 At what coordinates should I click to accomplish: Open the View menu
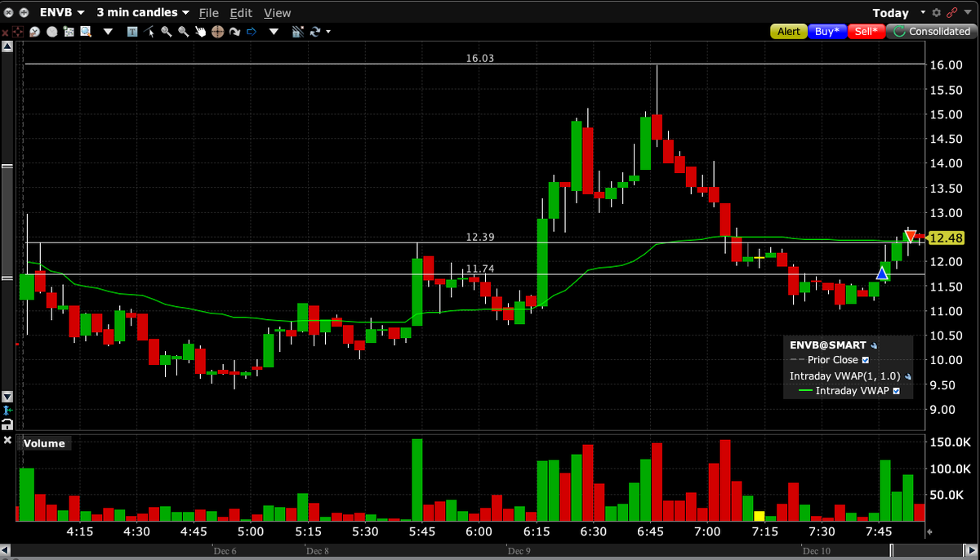click(x=278, y=13)
